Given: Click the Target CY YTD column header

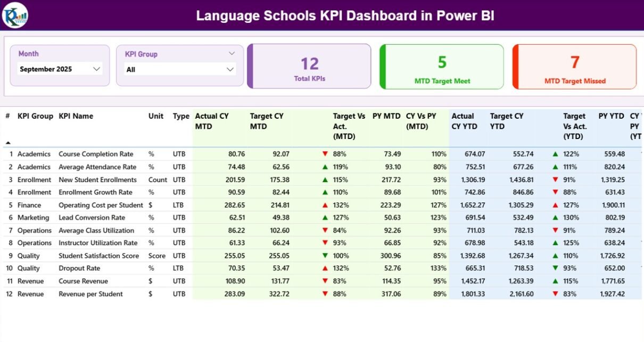Looking at the screenshot, I should tap(506, 121).
